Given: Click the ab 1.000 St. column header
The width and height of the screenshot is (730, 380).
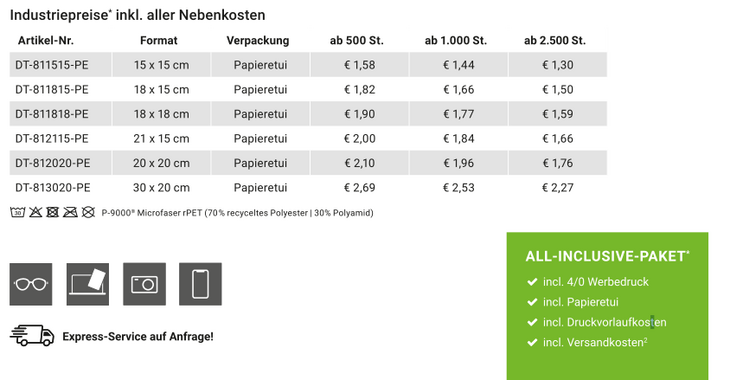Looking at the screenshot, I should pyautogui.click(x=456, y=41).
